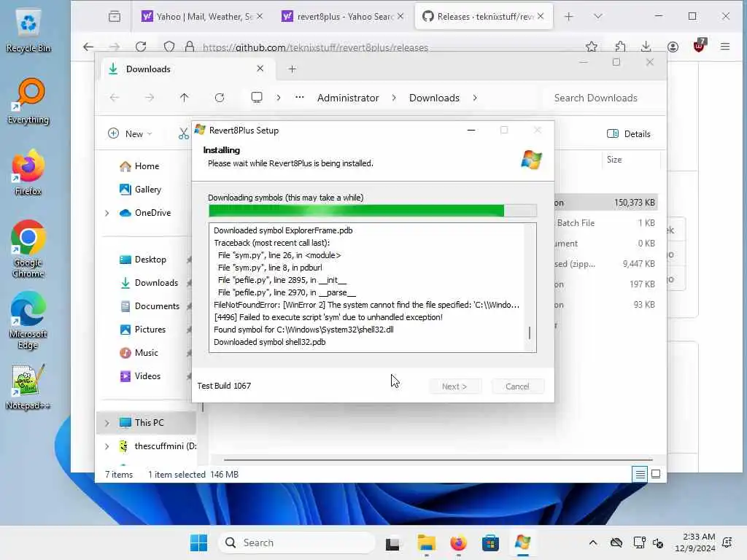Click the taskbar Search box
This screenshot has height=560, width=747.
tap(297, 542)
